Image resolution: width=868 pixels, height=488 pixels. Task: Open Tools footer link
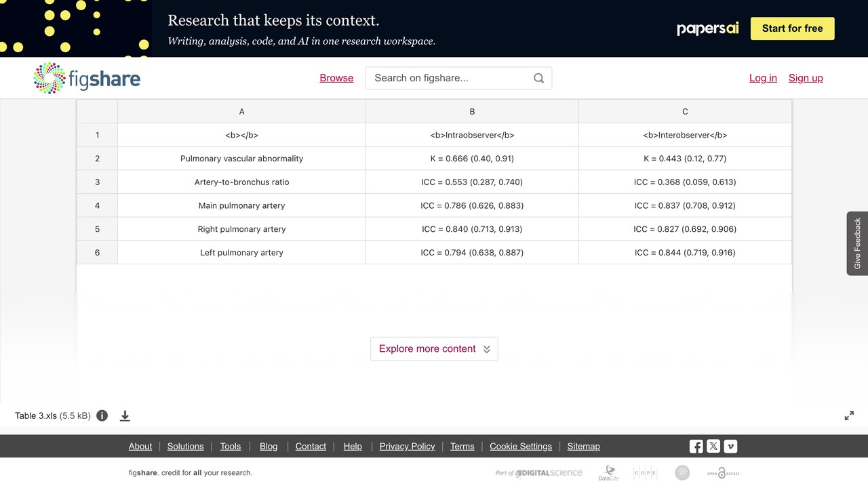pyautogui.click(x=231, y=446)
